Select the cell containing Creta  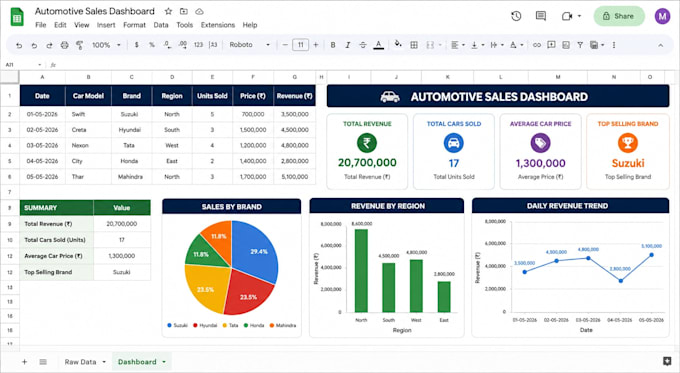click(88, 130)
